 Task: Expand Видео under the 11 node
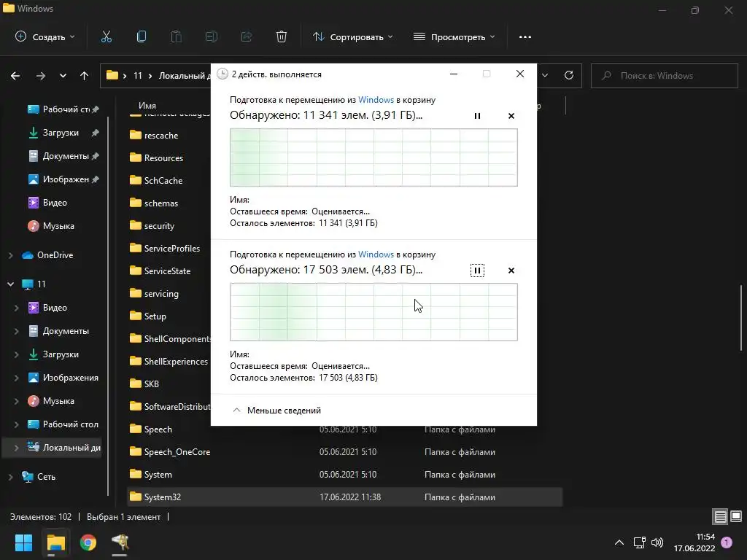(17, 308)
